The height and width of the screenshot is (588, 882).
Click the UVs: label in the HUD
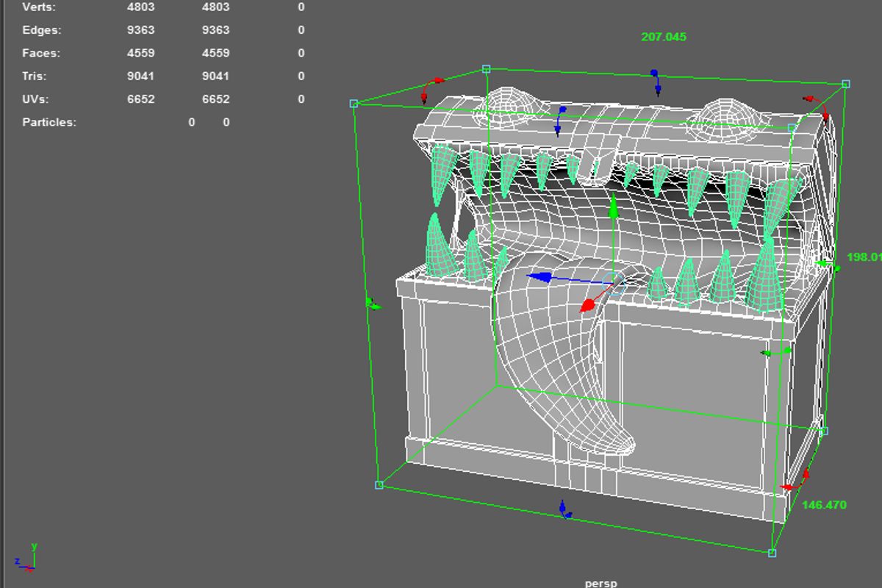[x=37, y=99]
